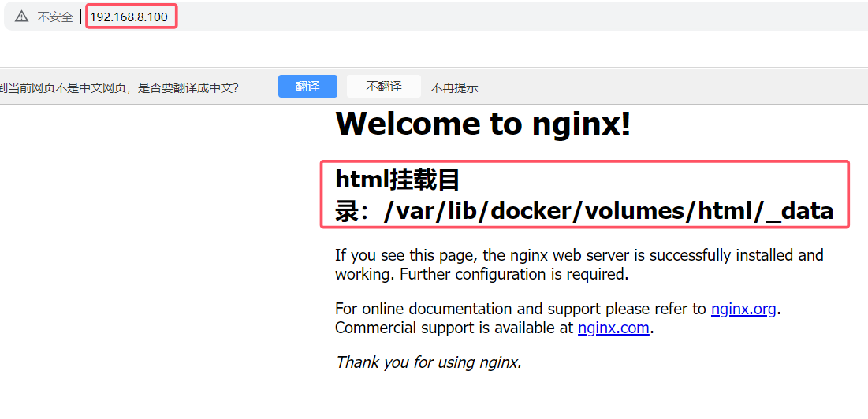The width and height of the screenshot is (868, 419).
Task: Click the blue 翻译 translate button
Action: click(x=307, y=86)
